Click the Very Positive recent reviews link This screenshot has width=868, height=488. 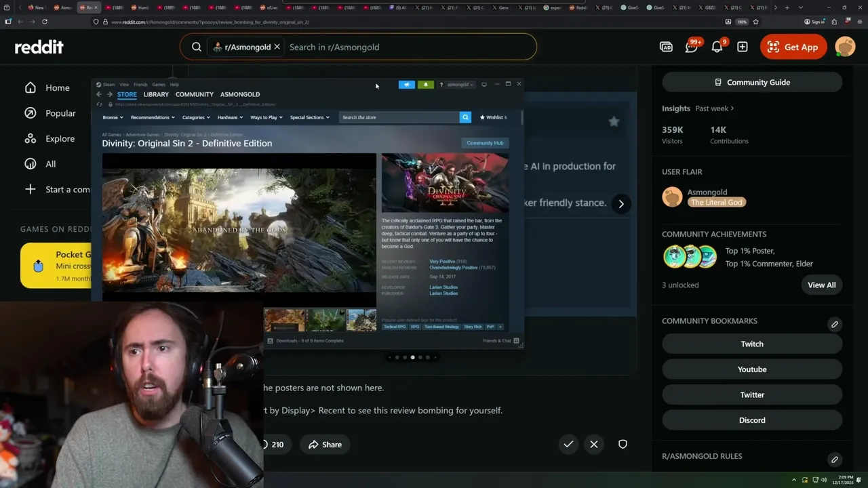pyautogui.click(x=442, y=262)
